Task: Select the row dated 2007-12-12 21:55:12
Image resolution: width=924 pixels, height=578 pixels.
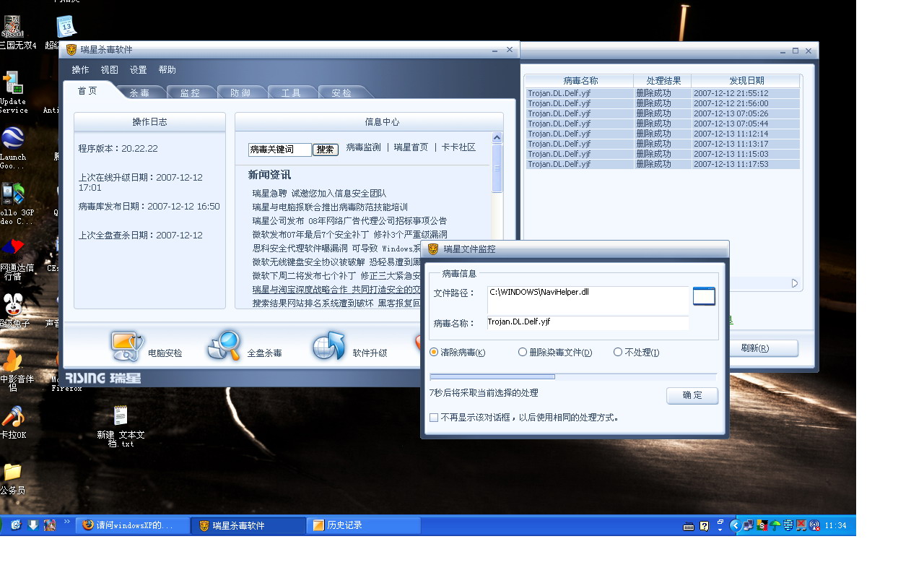Action: 663,93
